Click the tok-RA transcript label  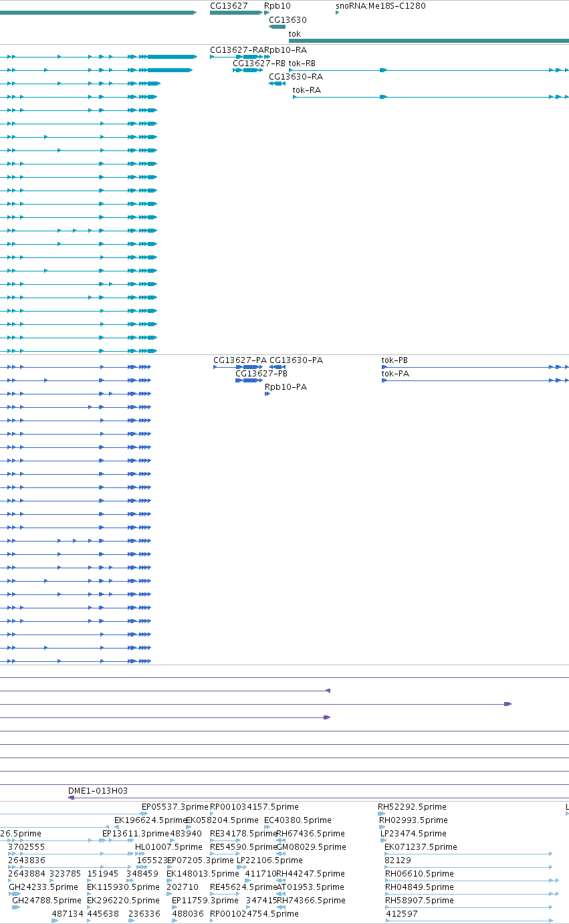coord(307,90)
